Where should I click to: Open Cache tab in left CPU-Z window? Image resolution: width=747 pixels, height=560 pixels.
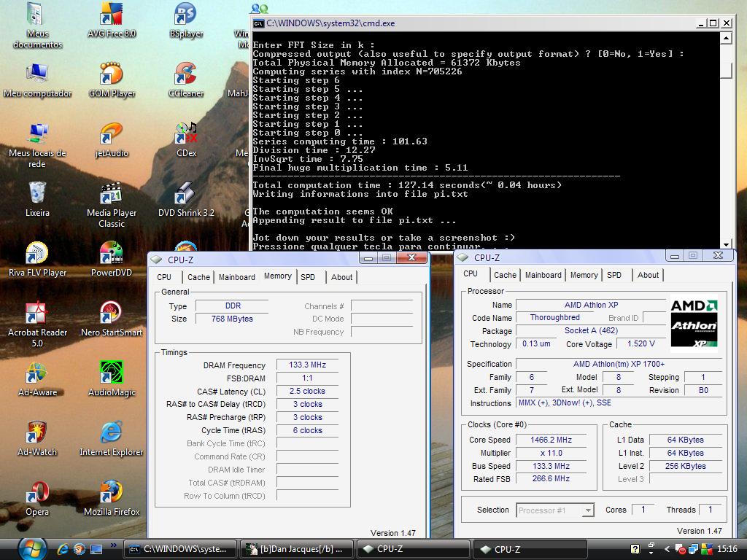[198, 277]
